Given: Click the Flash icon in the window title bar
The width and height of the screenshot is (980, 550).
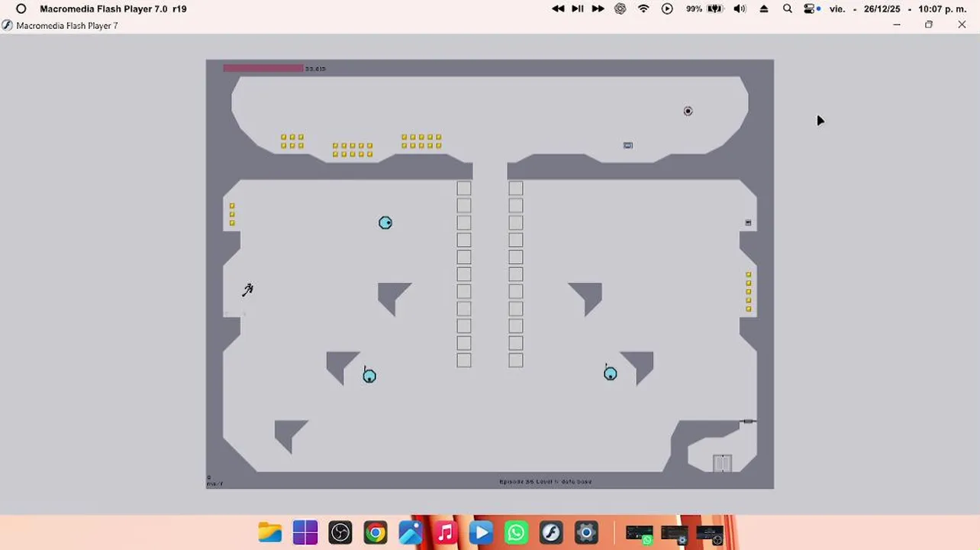Looking at the screenshot, I should click(x=8, y=25).
